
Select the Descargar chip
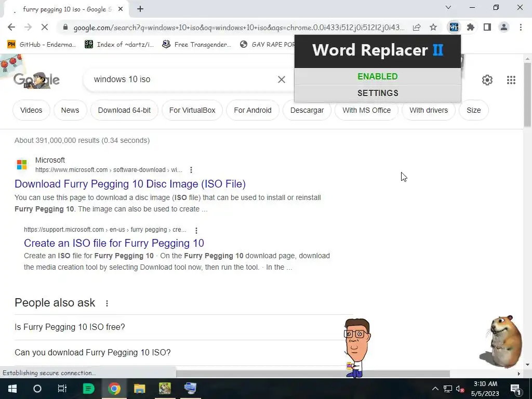point(307,110)
